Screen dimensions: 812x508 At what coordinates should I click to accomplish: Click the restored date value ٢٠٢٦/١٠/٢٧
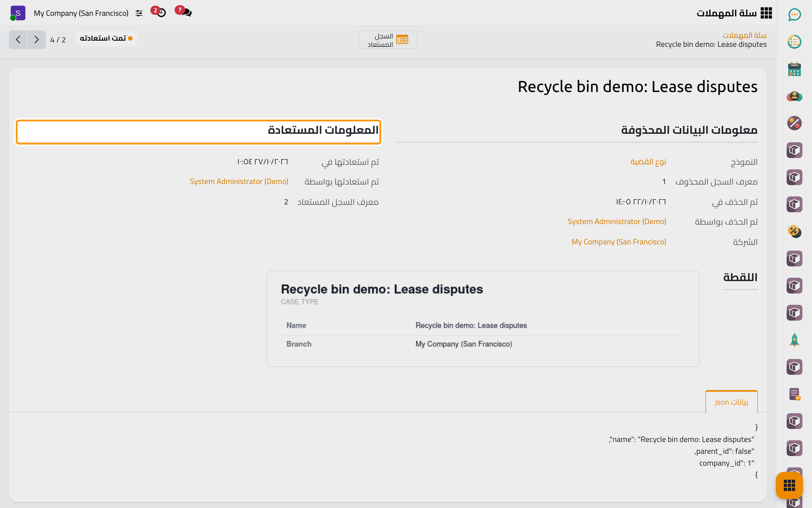262,162
